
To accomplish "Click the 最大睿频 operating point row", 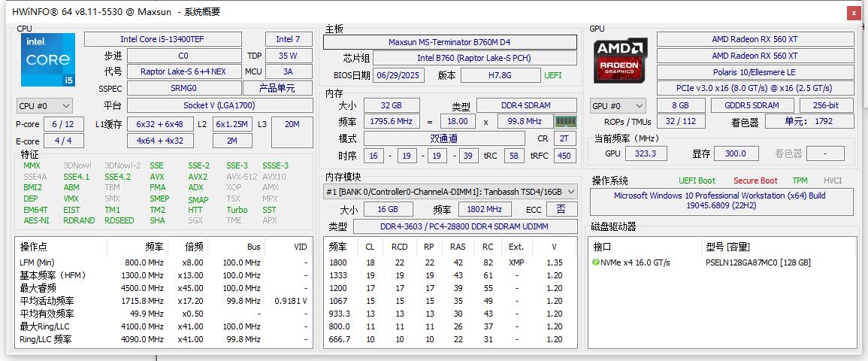I will click(162, 288).
